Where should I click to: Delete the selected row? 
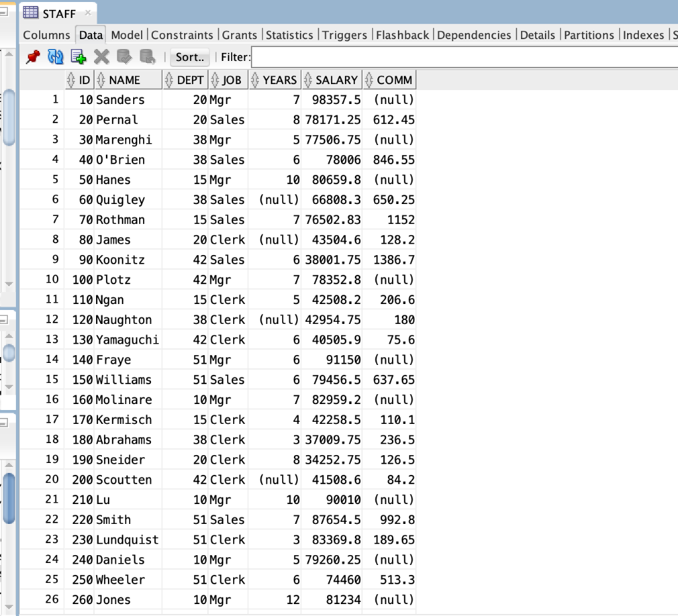(x=101, y=57)
